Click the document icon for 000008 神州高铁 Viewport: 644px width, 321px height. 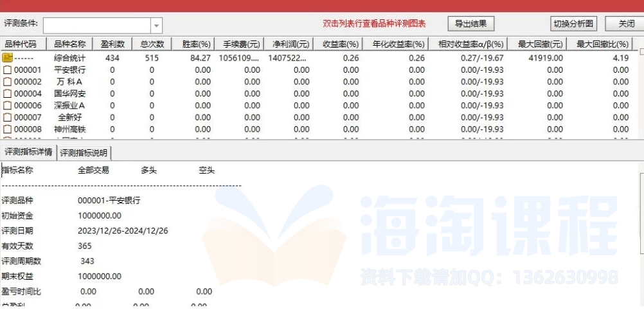click(x=8, y=129)
